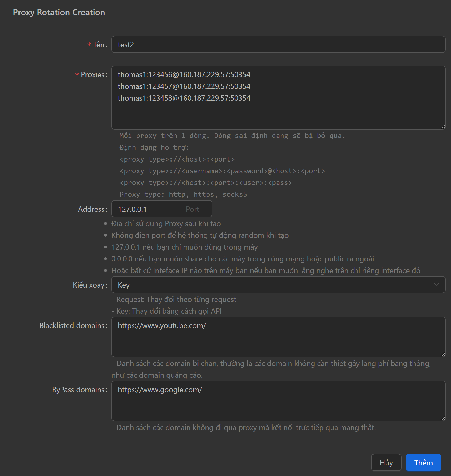Click the second proxy line ending 123457
This screenshot has width=451, height=476.
point(184,86)
